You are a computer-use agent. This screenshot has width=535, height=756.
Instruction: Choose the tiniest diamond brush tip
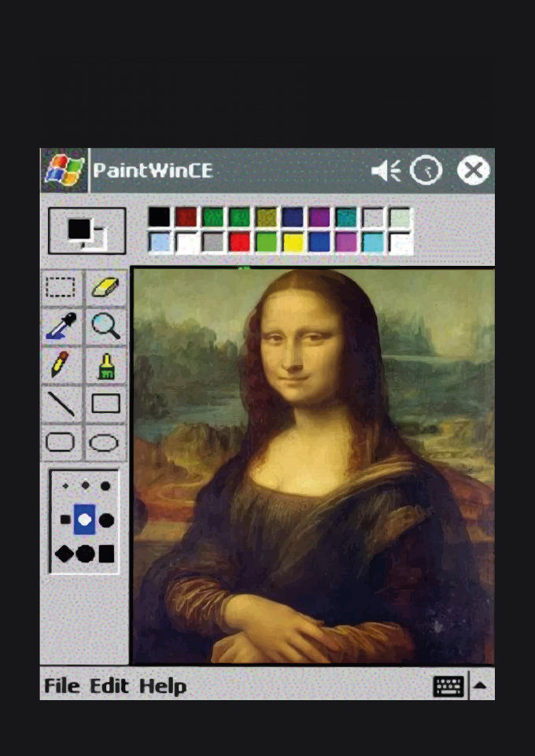click(65, 486)
